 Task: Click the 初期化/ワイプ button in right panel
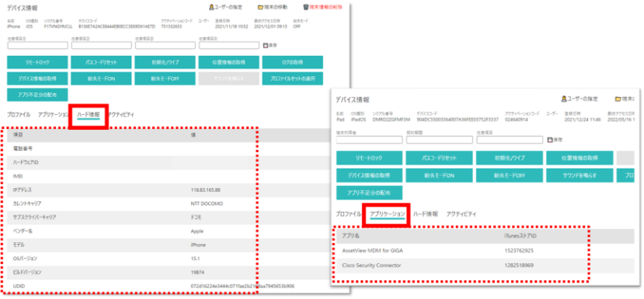510,158
